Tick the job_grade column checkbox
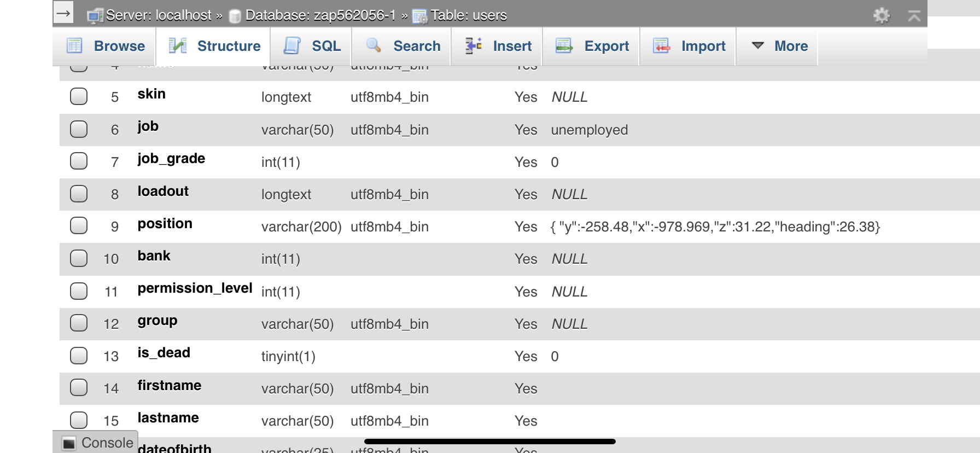The image size is (980, 453). pyautogui.click(x=79, y=161)
